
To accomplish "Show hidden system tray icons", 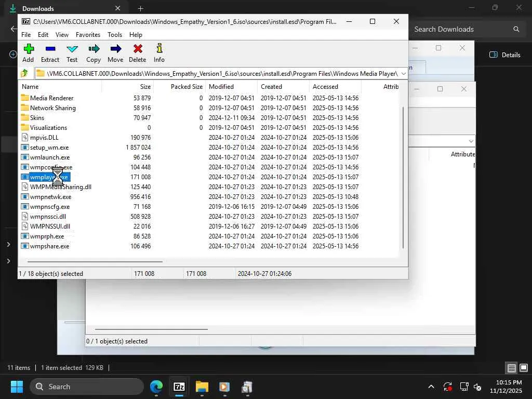I will (431, 387).
